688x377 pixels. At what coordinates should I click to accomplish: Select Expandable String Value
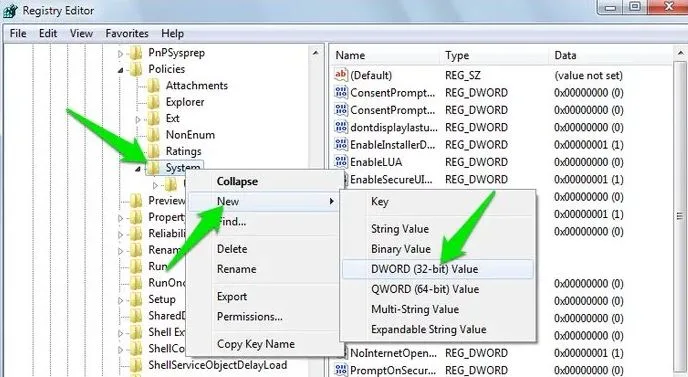[x=438, y=330]
